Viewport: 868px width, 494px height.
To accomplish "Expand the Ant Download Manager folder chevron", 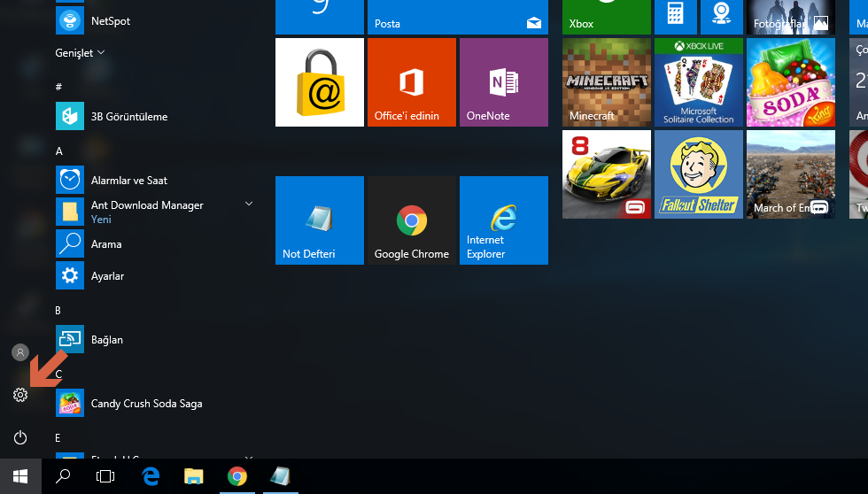I will pyautogui.click(x=249, y=205).
